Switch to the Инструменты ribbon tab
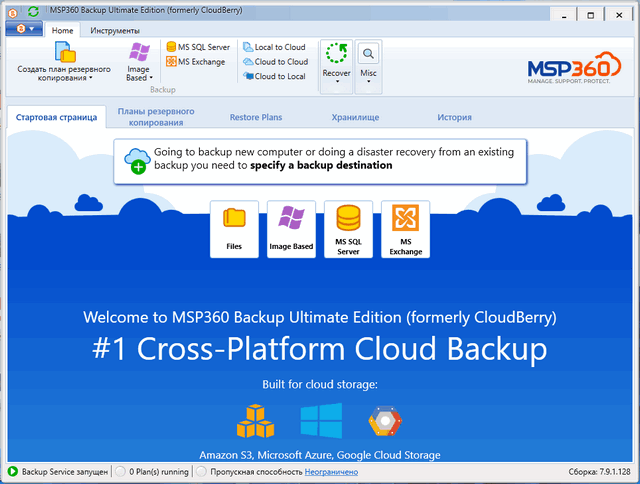Image resolution: width=640 pixels, height=484 pixels. (115, 31)
